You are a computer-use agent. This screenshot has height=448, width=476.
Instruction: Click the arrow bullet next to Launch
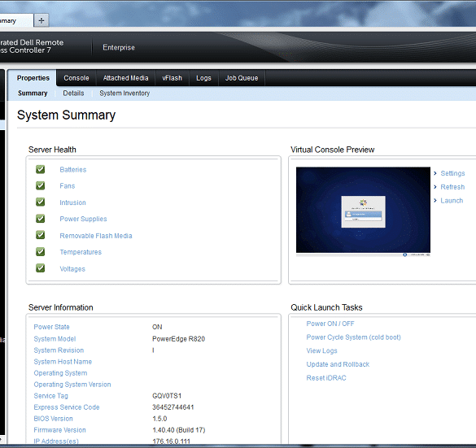(435, 201)
